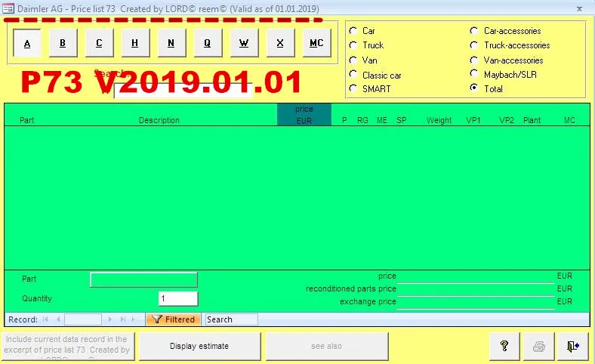Click the printer icon button
The image size is (595, 364).
pos(539,346)
